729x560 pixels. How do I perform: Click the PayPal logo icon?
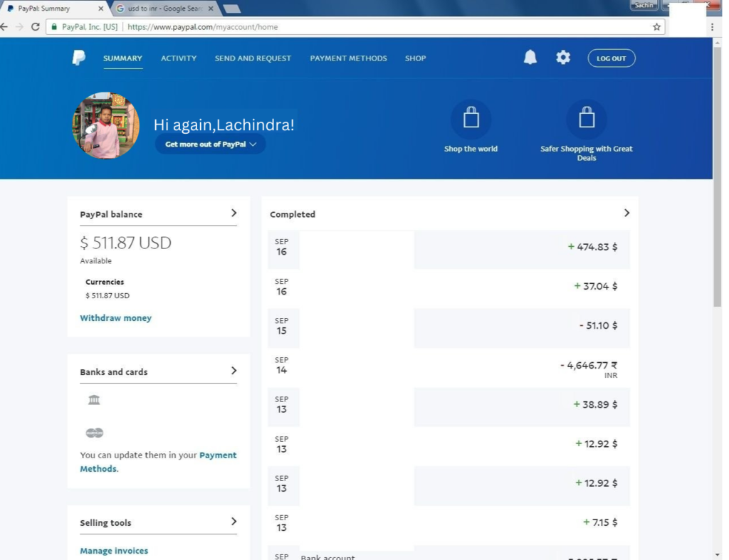click(78, 58)
